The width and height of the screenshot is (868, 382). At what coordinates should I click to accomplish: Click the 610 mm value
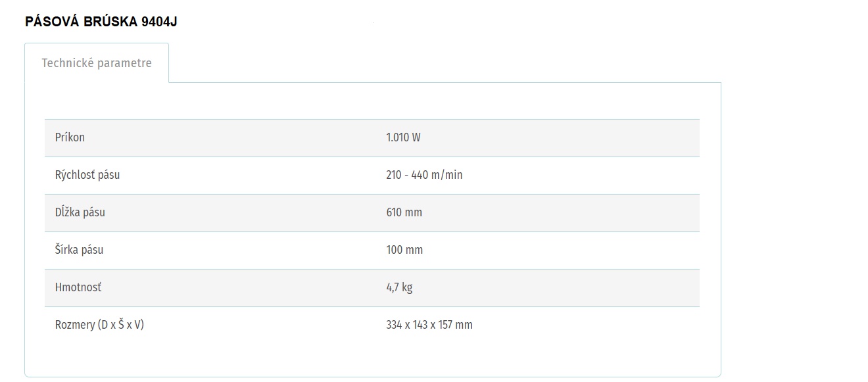point(404,212)
